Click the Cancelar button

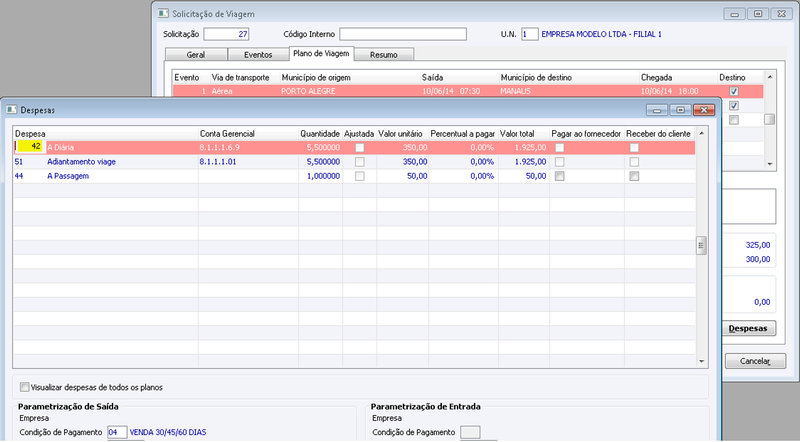coord(755,361)
